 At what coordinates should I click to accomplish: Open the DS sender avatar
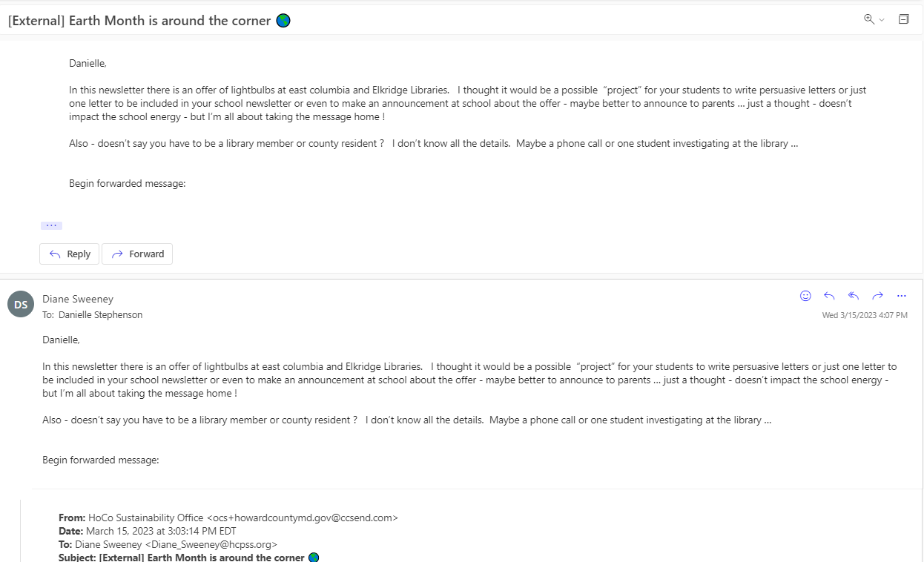coord(21,304)
